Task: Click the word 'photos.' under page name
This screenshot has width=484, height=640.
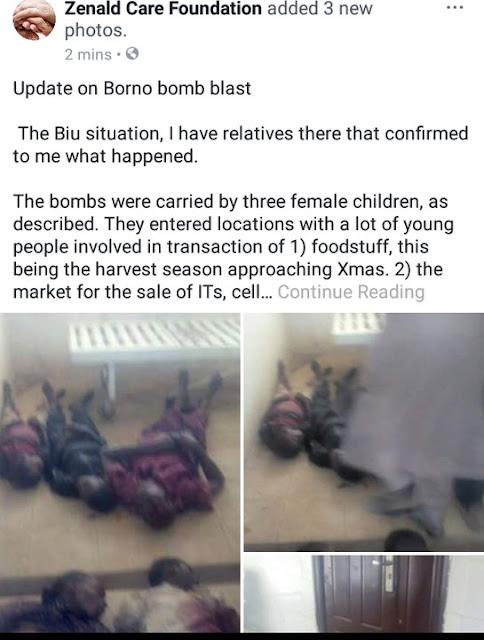Action: tap(96, 31)
